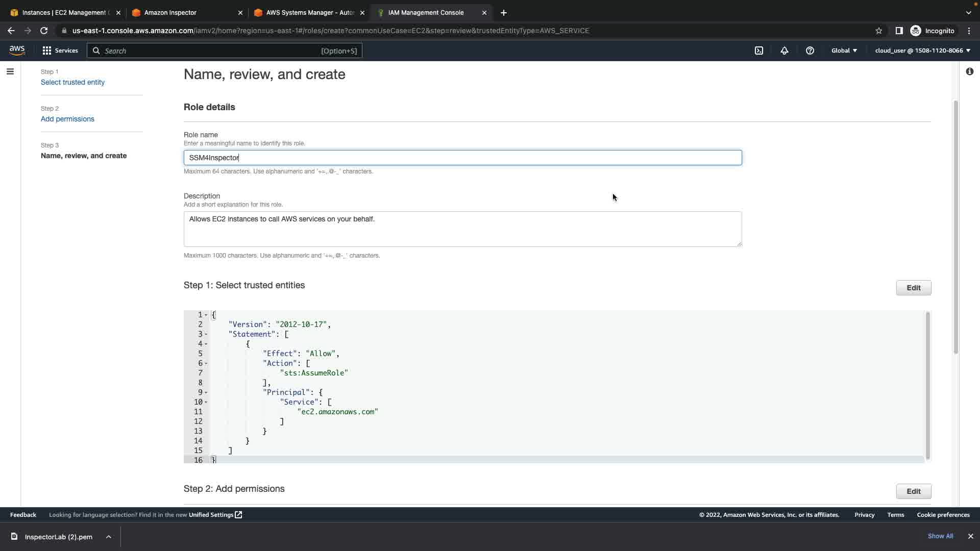Collapse code fold arrow on line 3
Viewport: 980px width, 551px height.
(x=206, y=334)
